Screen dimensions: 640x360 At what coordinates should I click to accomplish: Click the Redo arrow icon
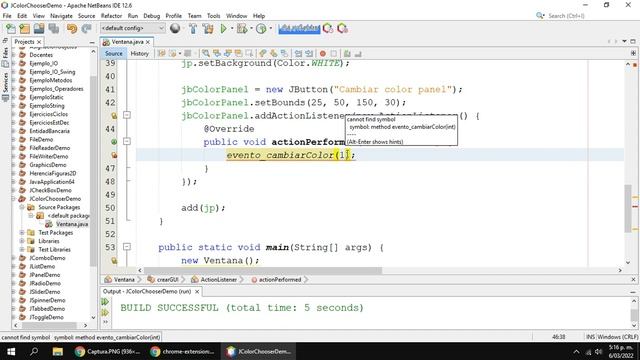click(86, 29)
